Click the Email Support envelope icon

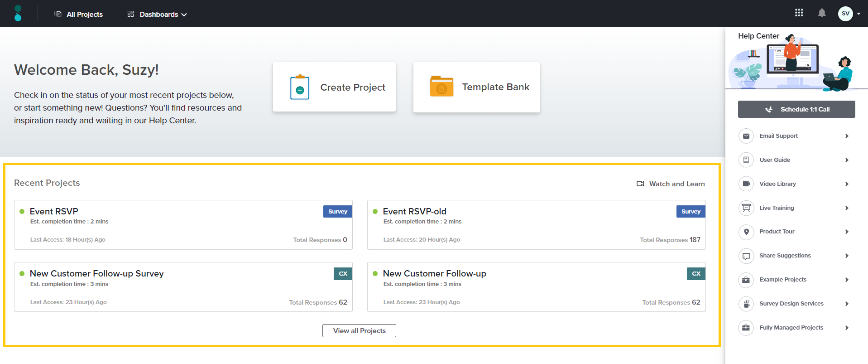[746, 136]
